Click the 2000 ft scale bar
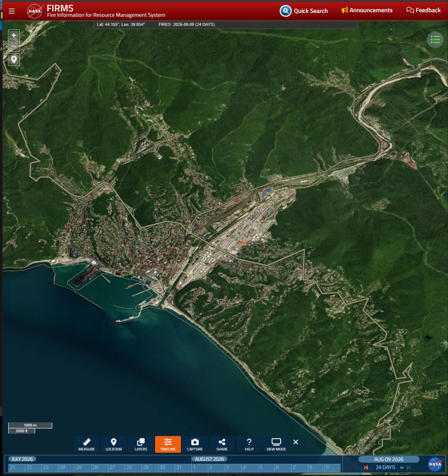The width and height of the screenshot is (448, 476). pyautogui.click(x=22, y=431)
